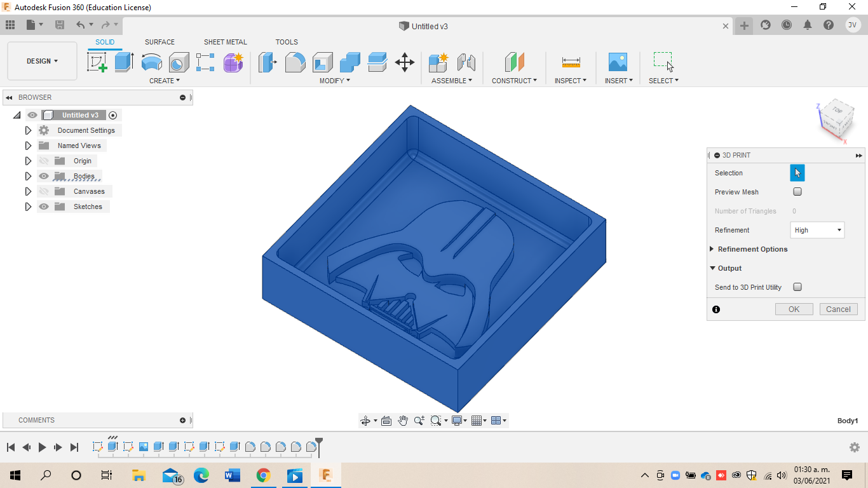The image size is (868, 488).
Task: Select the Hole tool
Action: point(179,62)
